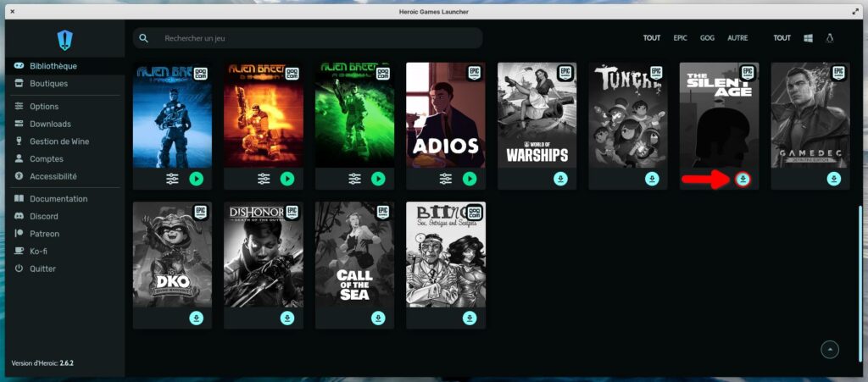Select the AUTRE store filter

point(737,38)
